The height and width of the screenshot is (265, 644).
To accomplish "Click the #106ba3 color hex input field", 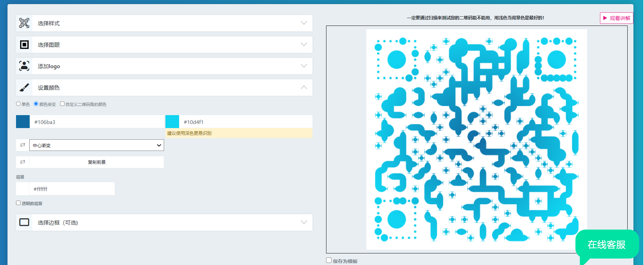I will click(x=97, y=122).
